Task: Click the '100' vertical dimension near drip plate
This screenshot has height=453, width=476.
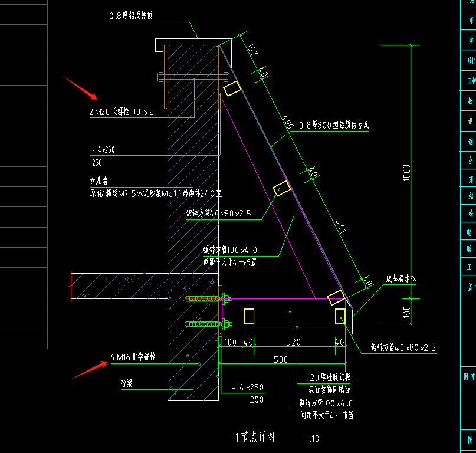Action: coord(406,312)
